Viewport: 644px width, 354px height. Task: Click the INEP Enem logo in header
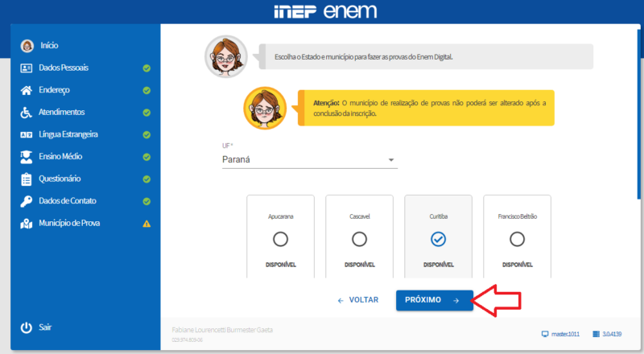(324, 12)
